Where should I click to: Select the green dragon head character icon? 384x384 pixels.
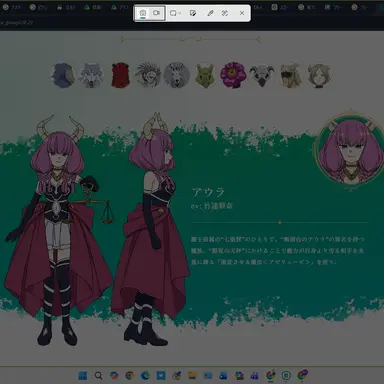click(x=205, y=76)
